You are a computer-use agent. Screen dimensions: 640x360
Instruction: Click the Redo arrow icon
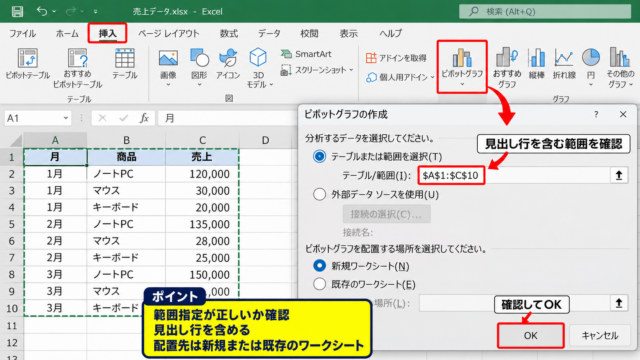[71, 11]
